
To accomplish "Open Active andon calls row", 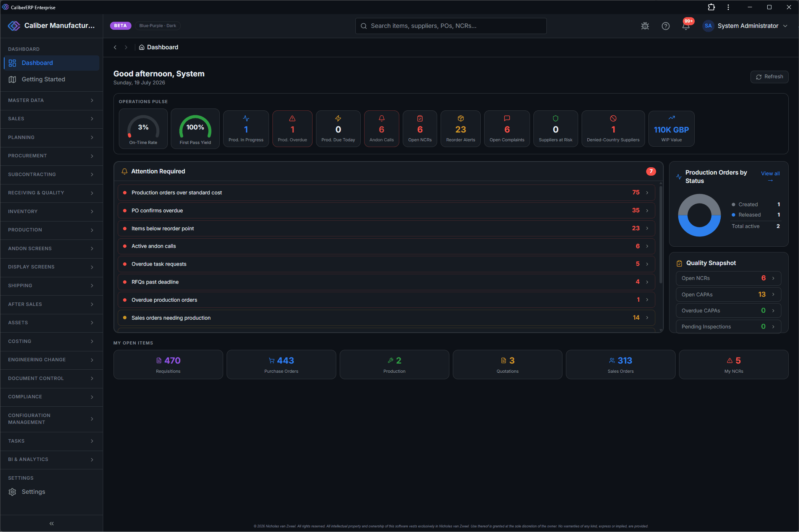I will click(386, 246).
